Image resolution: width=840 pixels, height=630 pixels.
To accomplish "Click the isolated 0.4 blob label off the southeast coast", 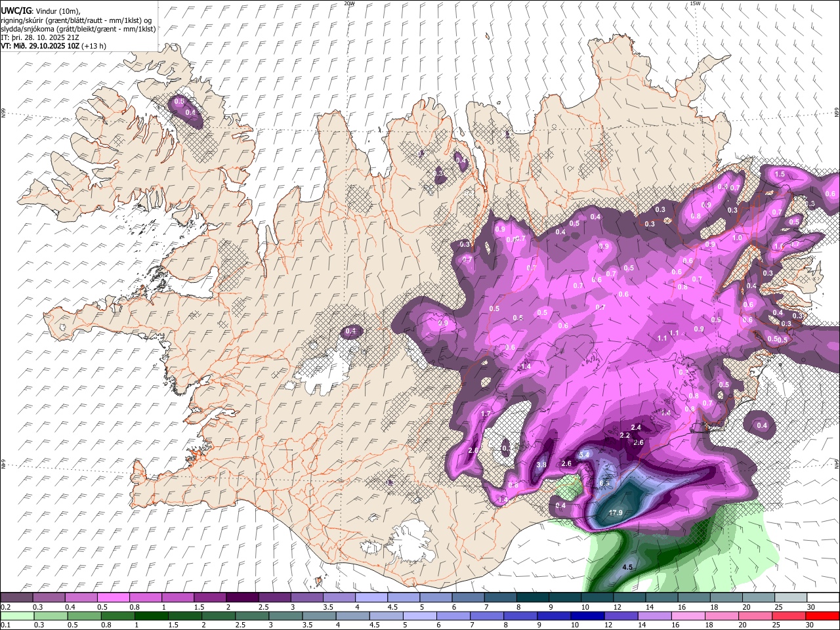I will [x=762, y=426].
